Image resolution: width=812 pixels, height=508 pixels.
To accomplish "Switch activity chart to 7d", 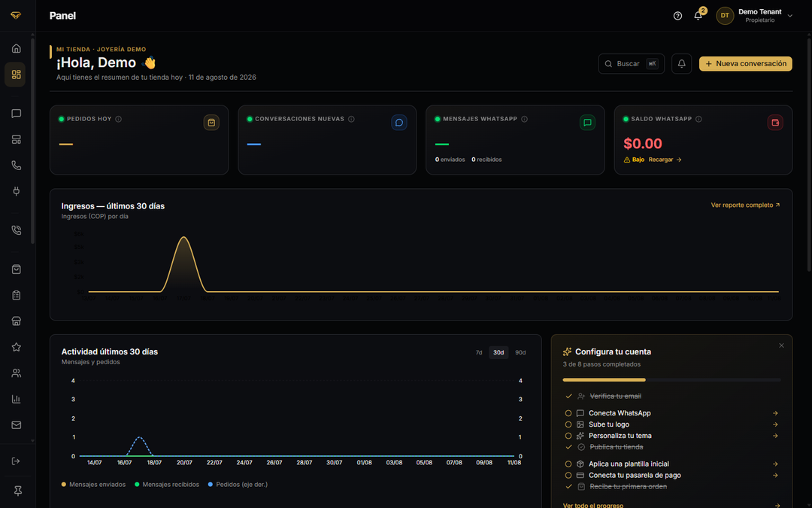I will click(x=479, y=352).
